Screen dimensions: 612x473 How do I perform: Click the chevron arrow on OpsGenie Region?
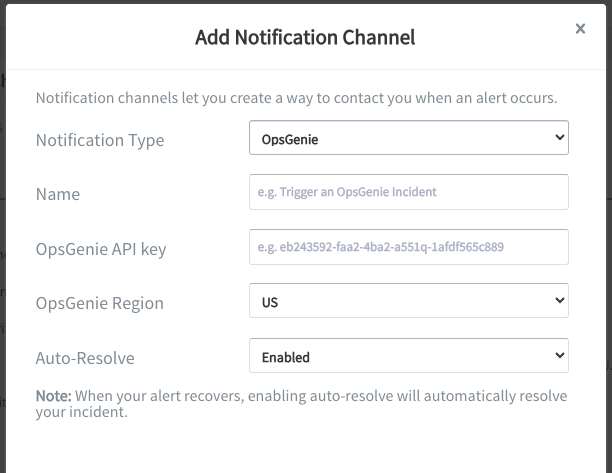pyautogui.click(x=560, y=300)
